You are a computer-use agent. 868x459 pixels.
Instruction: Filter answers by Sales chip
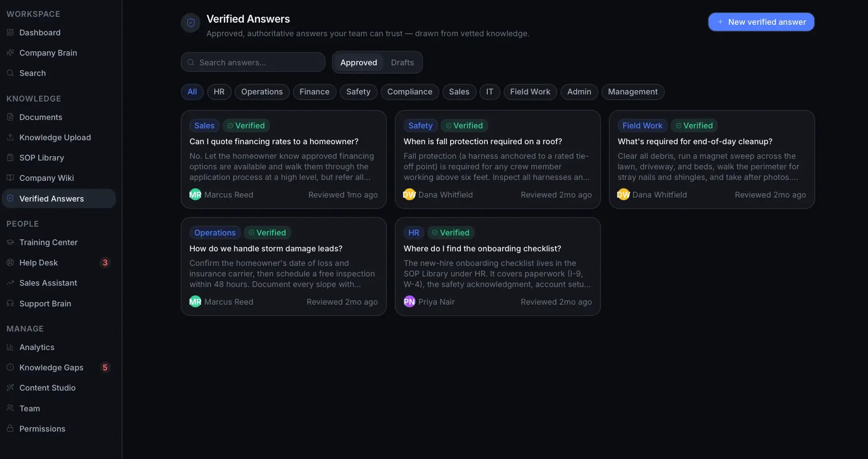[459, 92]
